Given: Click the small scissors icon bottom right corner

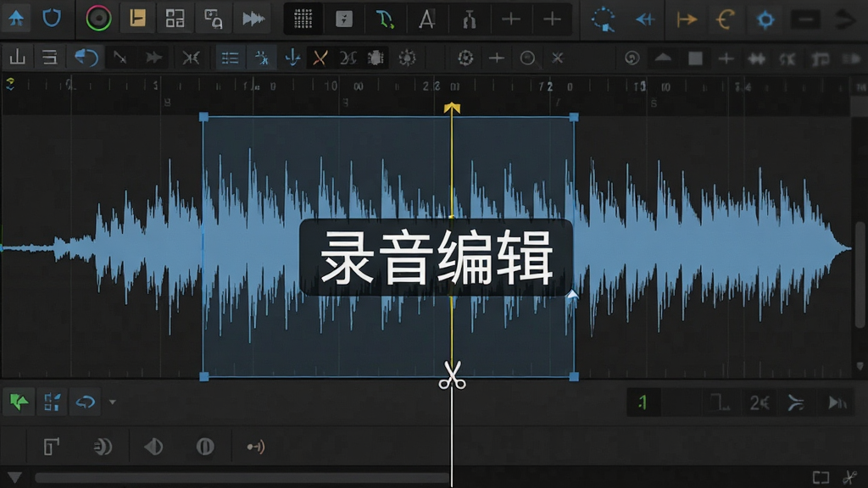Looking at the screenshot, I should (849, 477).
